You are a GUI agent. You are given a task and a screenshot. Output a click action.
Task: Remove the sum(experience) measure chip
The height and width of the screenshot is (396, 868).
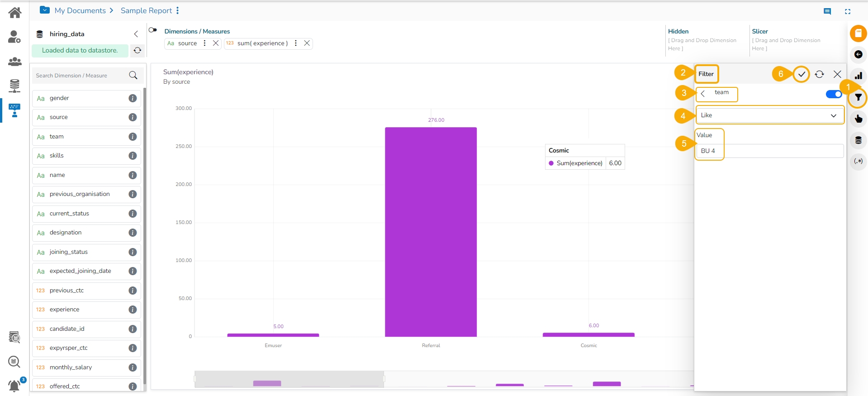(x=307, y=43)
